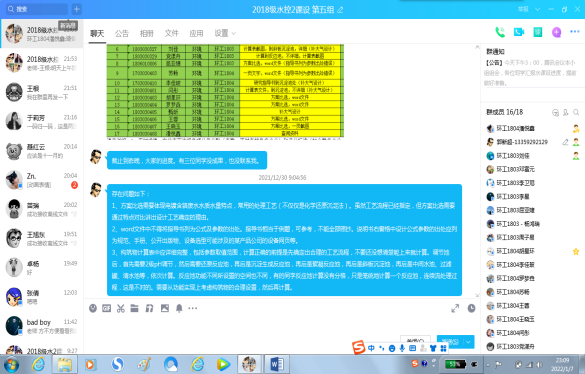The width and height of the screenshot is (585, 374).
Task: Click the chat message area scrollbar
Action: [x=477, y=170]
